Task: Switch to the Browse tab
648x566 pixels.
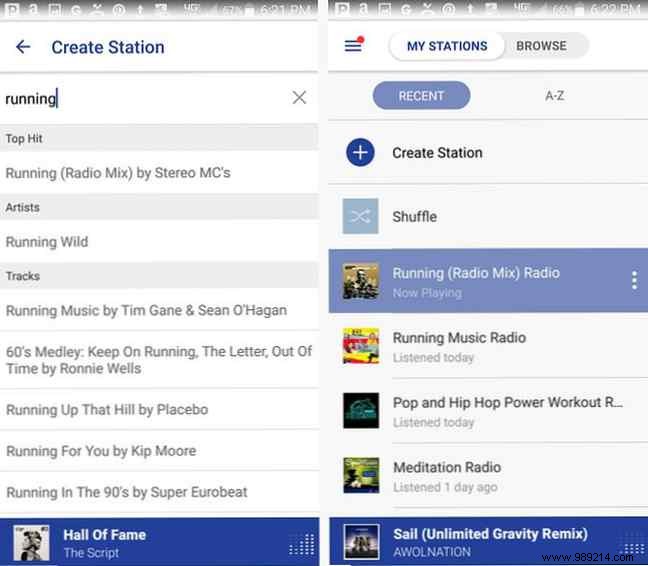Action: coord(541,46)
